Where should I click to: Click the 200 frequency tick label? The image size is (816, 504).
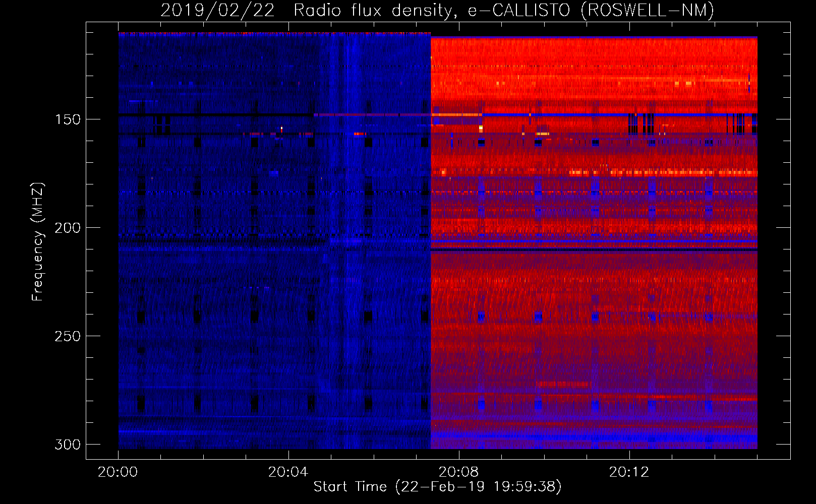pyautogui.click(x=68, y=228)
